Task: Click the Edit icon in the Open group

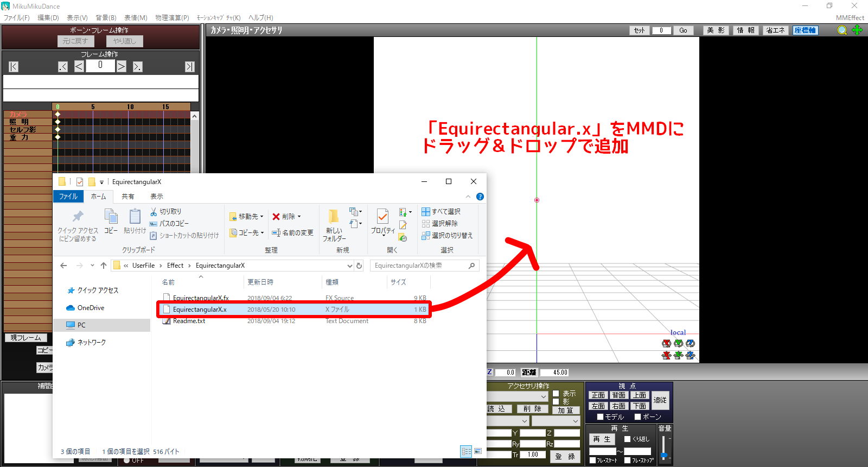Action: [x=403, y=225]
